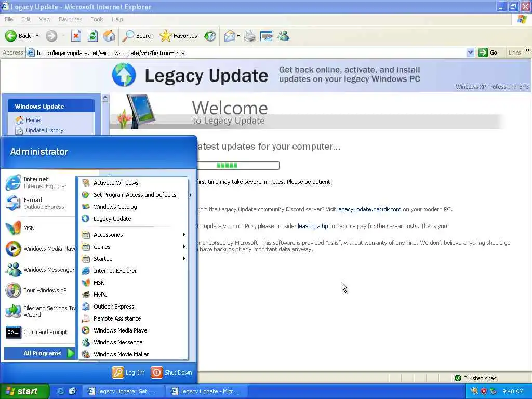The width and height of the screenshot is (532, 399).
Task: Click the Shut Down button
Action: (171, 373)
